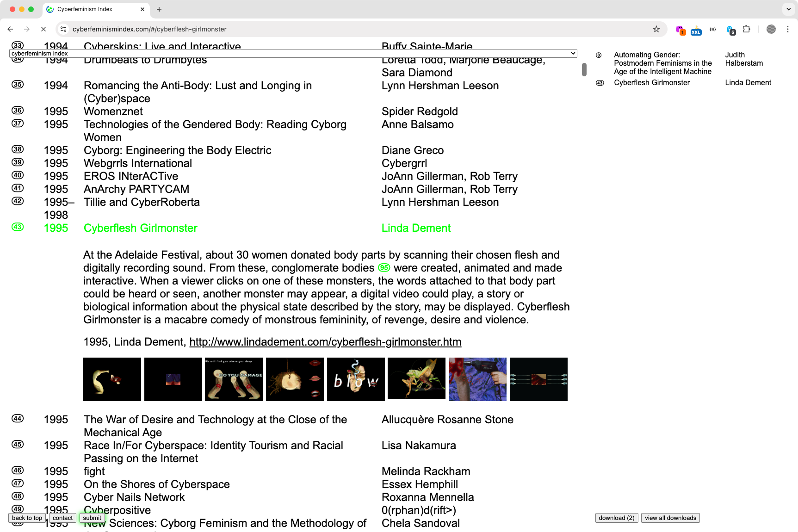Open Tillie and CyberRoberta entry
Image resolution: width=798 pixels, height=532 pixels.
[x=142, y=202]
